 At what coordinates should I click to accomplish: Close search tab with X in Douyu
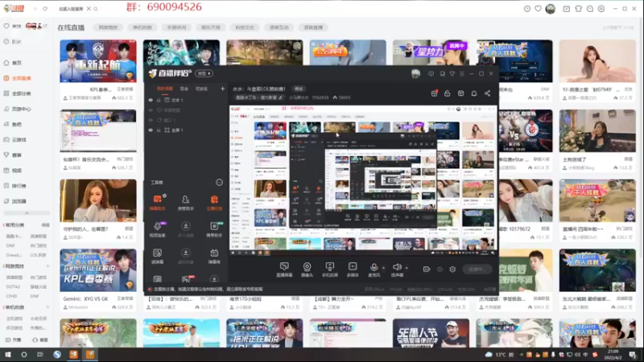89,9
